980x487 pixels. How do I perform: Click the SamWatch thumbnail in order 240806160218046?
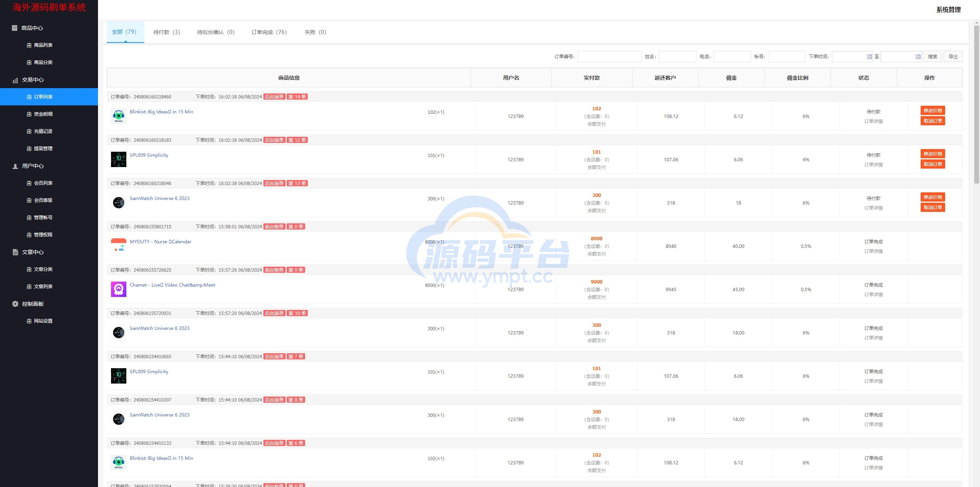click(119, 203)
